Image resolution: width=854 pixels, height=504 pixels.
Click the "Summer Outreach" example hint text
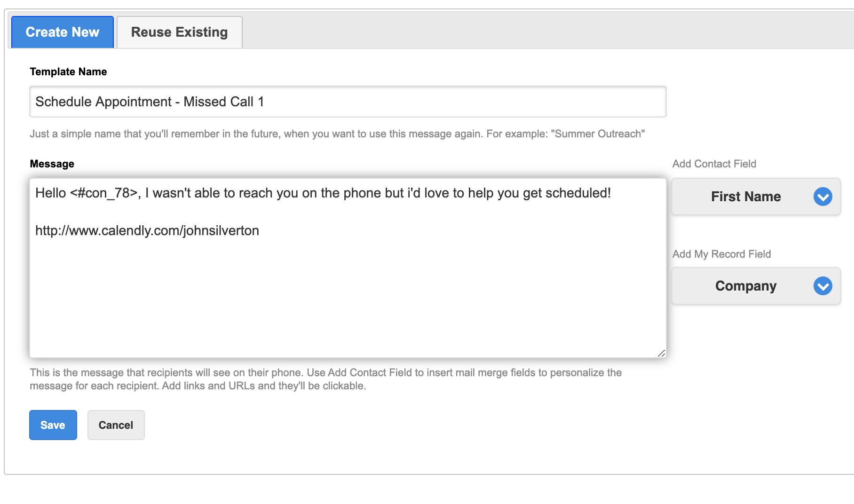tap(597, 134)
